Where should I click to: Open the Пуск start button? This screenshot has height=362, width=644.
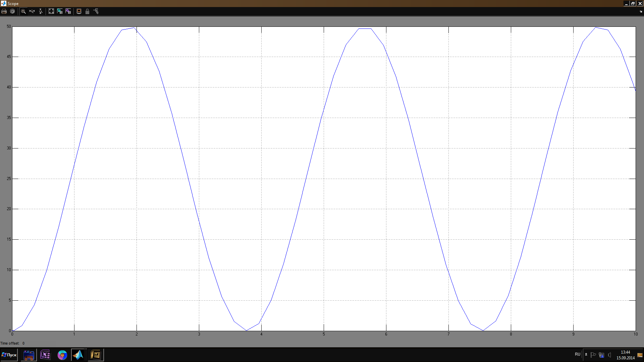click(x=9, y=355)
